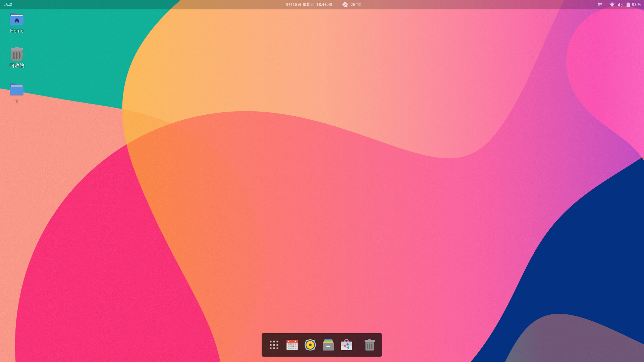Open the Home folder on desktop
The width and height of the screenshot is (644, 362).
pyautogui.click(x=16, y=19)
